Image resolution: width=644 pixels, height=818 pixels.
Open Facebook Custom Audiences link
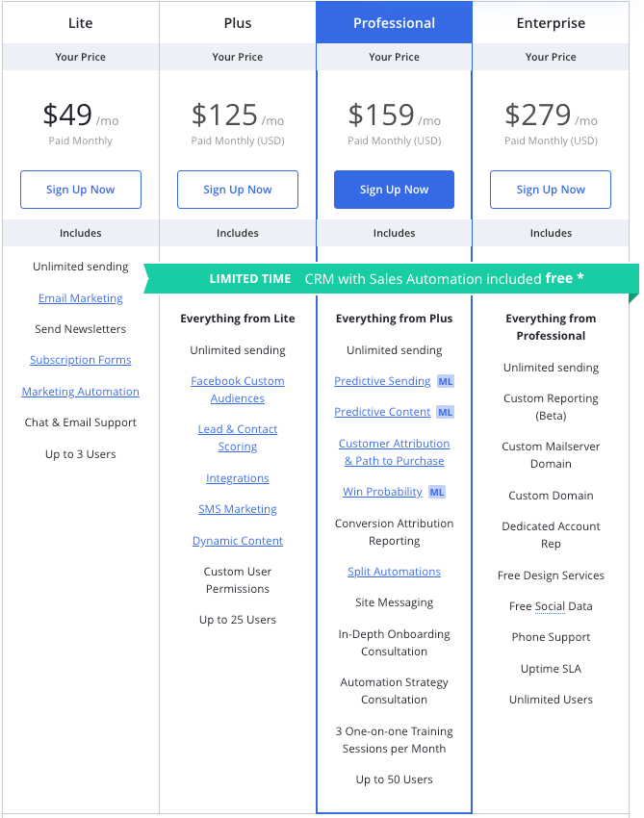238,390
